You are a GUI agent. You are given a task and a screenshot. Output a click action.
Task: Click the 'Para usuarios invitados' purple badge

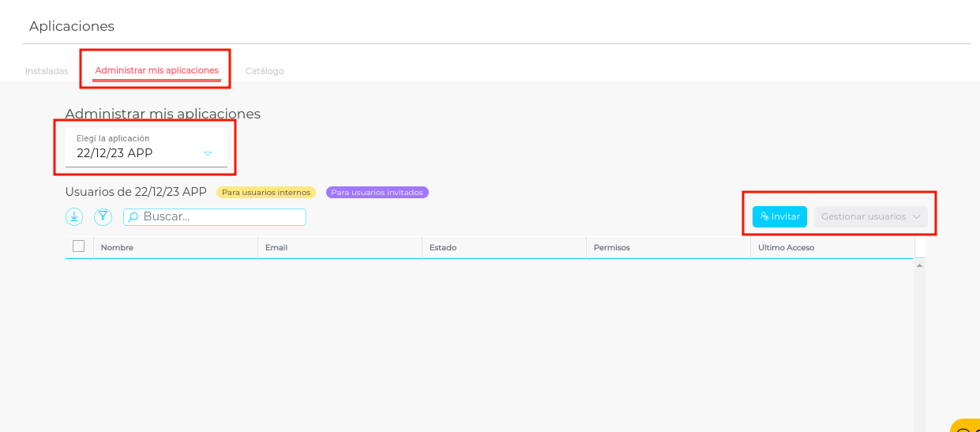(377, 193)
